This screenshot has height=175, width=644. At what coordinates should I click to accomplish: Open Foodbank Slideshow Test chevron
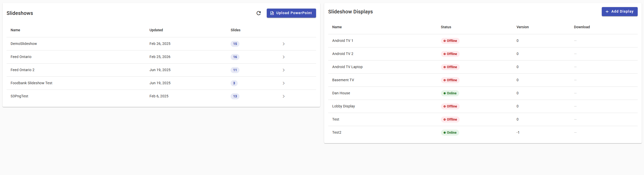tap(283, 83)
